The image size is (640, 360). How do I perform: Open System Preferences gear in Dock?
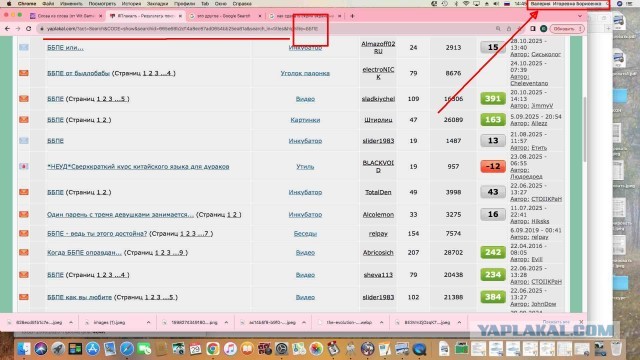click(x=282, y=349)
